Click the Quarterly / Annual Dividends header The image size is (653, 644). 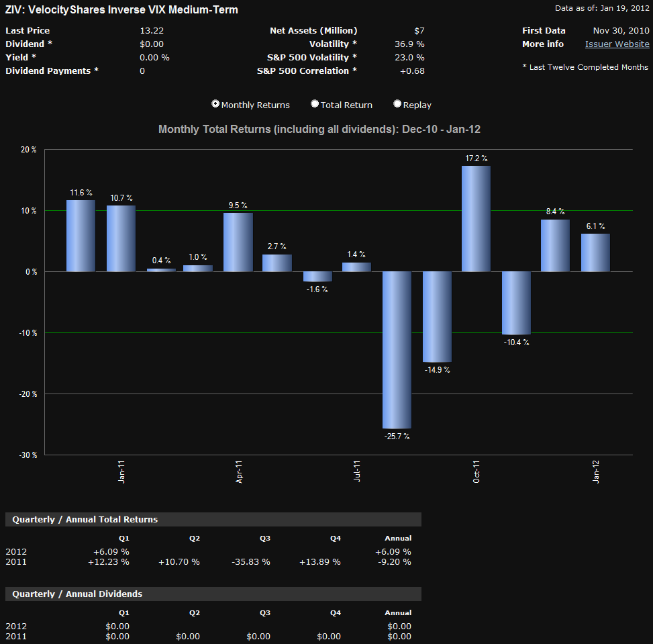pos(77,594)
